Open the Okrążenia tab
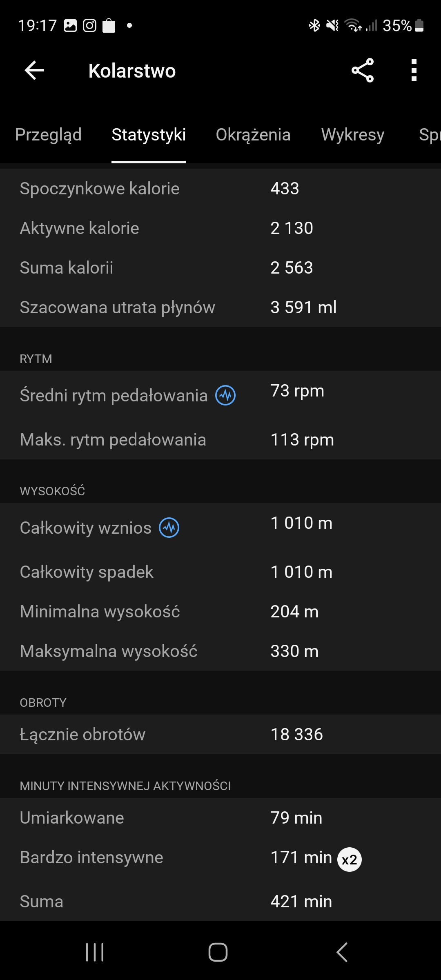The image size is (441, 980). tap(253, 135)
